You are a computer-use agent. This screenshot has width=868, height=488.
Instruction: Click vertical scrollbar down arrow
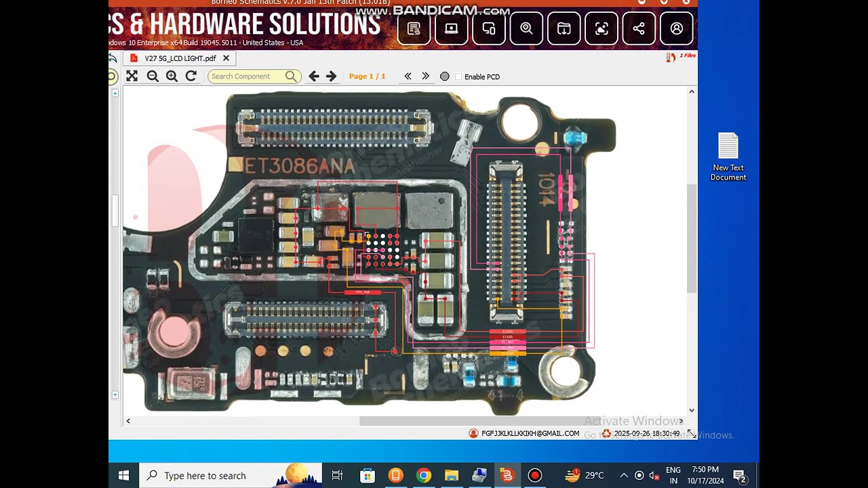[x=692, y=410]
